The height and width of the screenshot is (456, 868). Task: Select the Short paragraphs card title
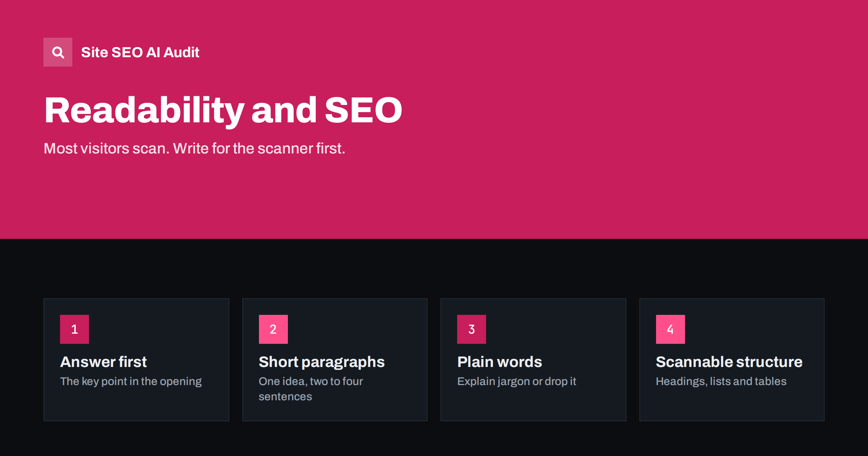pos(322,362)
